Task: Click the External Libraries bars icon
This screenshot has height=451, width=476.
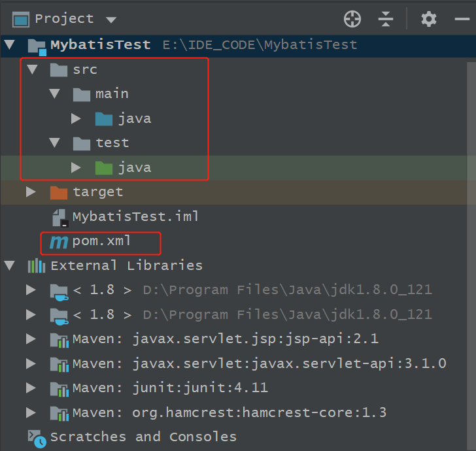Action: 37,266
